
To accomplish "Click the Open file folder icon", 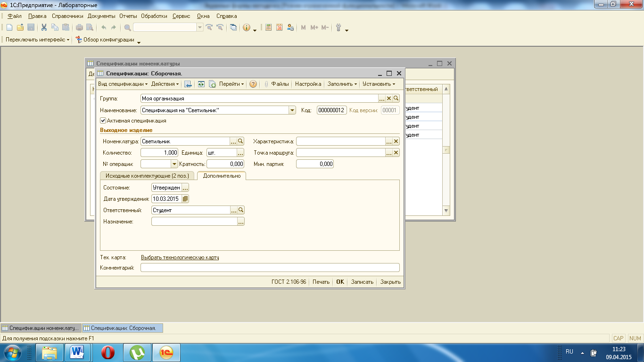I will coord(20,27).
